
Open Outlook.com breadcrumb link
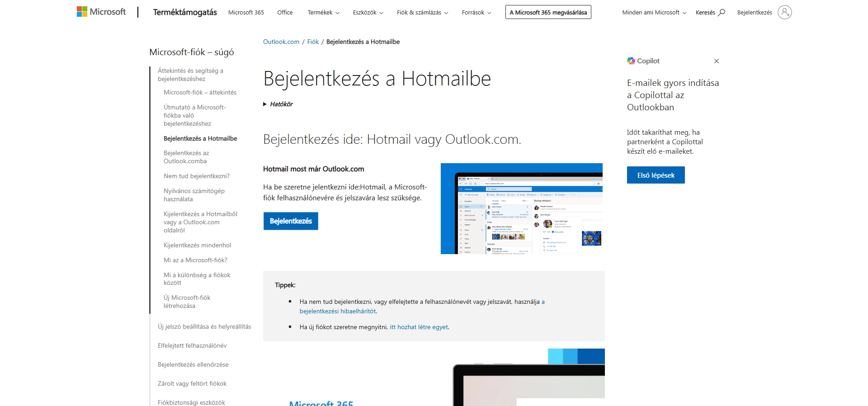click(281, 42)
